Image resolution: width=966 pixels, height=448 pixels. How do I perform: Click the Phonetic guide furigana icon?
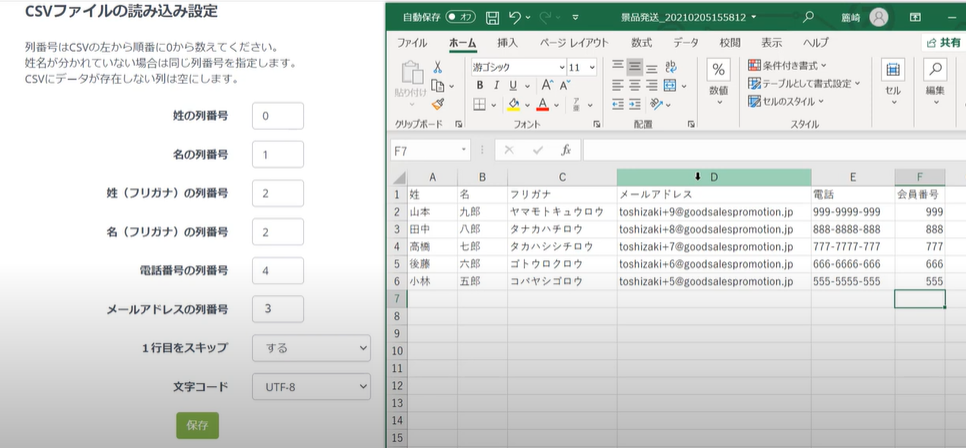(x=576, y=104)
